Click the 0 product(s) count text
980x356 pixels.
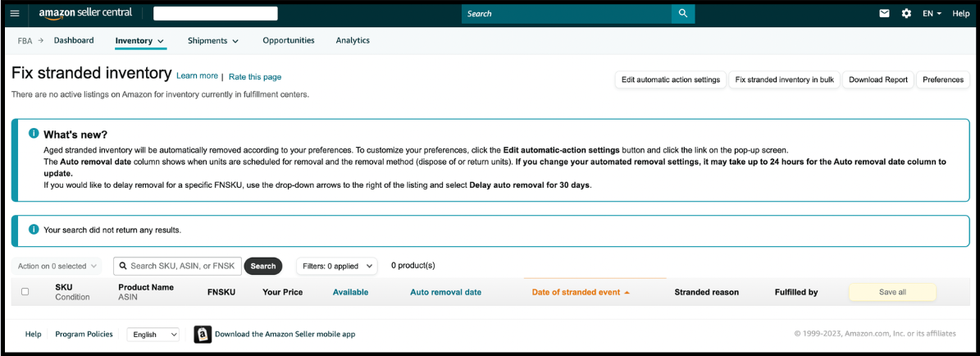(413, 265)
